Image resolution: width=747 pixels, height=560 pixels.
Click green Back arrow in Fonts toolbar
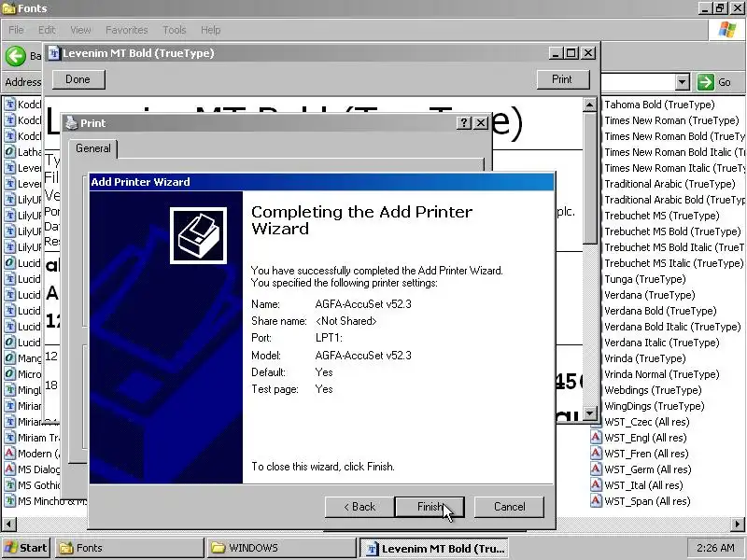click(16, 56)
